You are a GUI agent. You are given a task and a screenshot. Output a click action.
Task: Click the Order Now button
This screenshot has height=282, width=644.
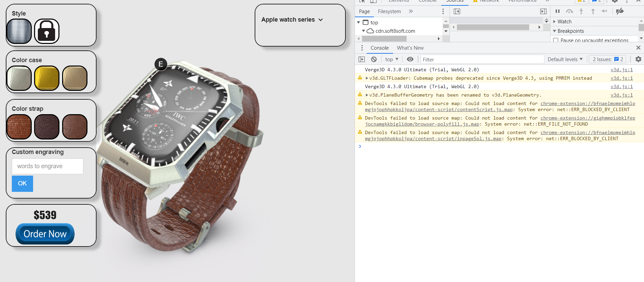click(x=45, y=234)
